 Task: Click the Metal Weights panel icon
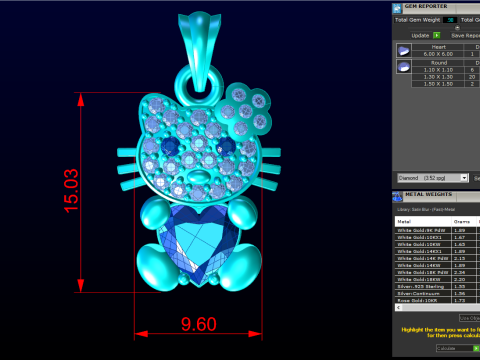[x=397, y=197]
